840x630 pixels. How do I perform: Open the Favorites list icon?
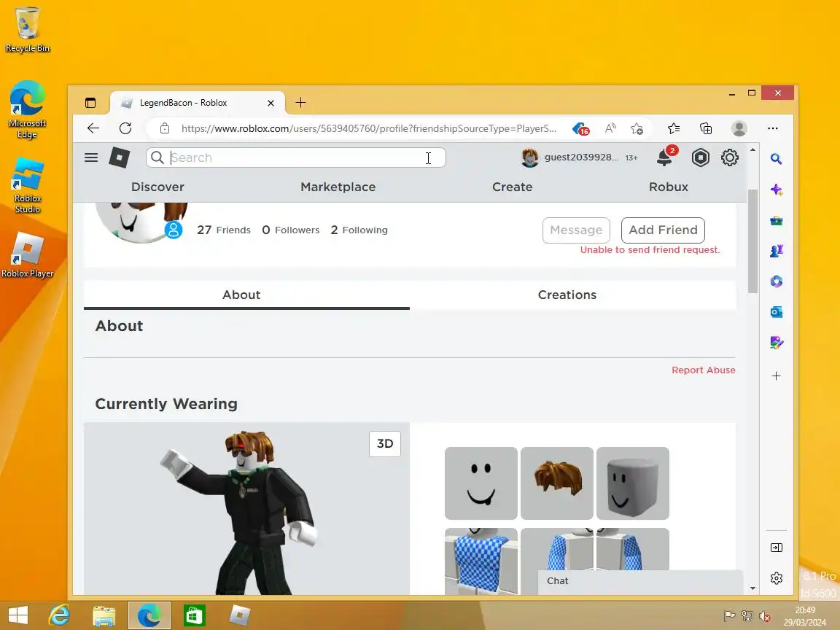674,128
